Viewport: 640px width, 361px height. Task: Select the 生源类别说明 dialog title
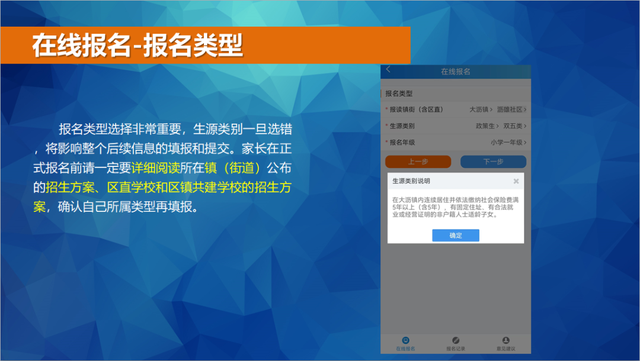[x=411, y=181]
